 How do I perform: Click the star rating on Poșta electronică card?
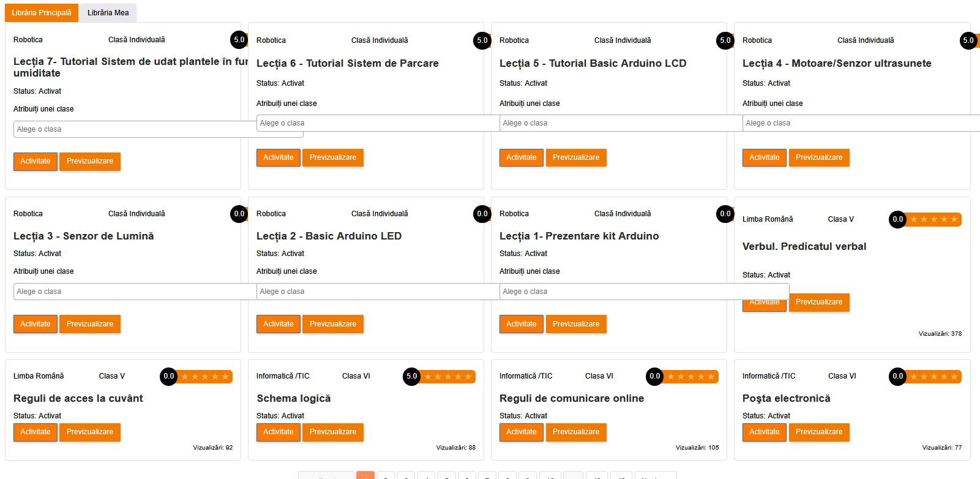click(x=933, y=377)
